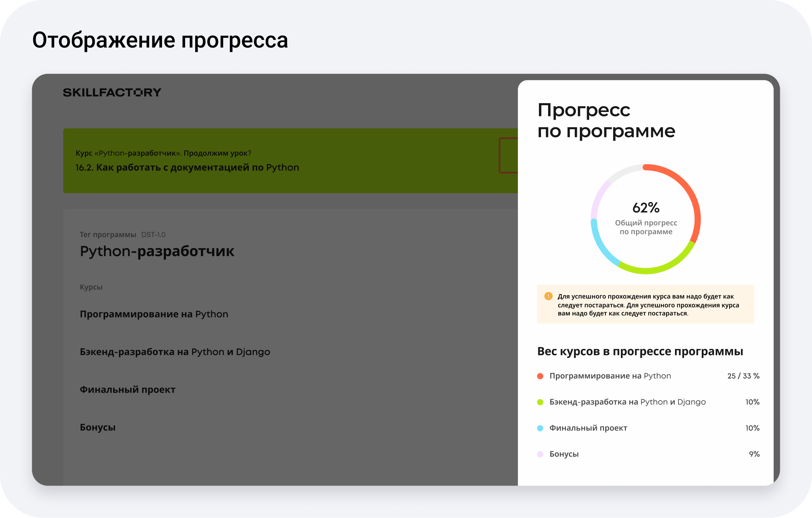Click the pink dot beside Бонусы legend
This screenshot has height=518, width=812.
tap(540, 454)
